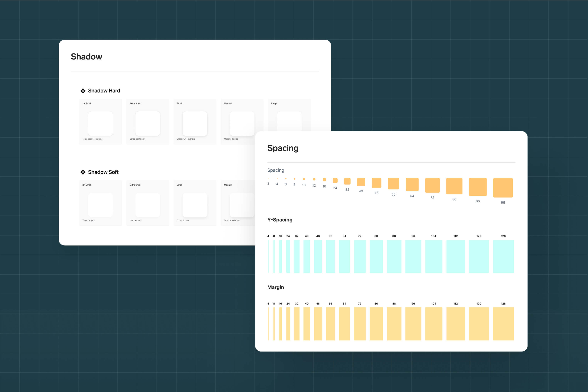Click the "Modals, diaglos" caption
Image resolution: width=588 pixels, height=392 pixels.
[x=231, y=139]
